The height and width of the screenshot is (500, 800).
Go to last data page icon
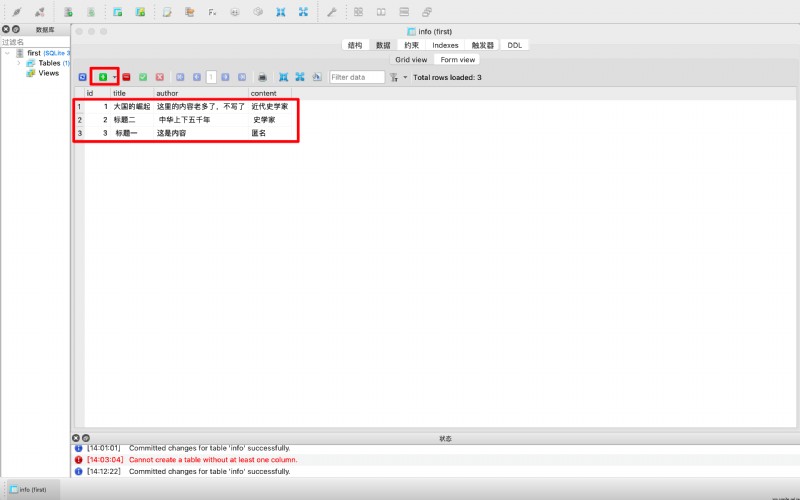coord(242,77)
